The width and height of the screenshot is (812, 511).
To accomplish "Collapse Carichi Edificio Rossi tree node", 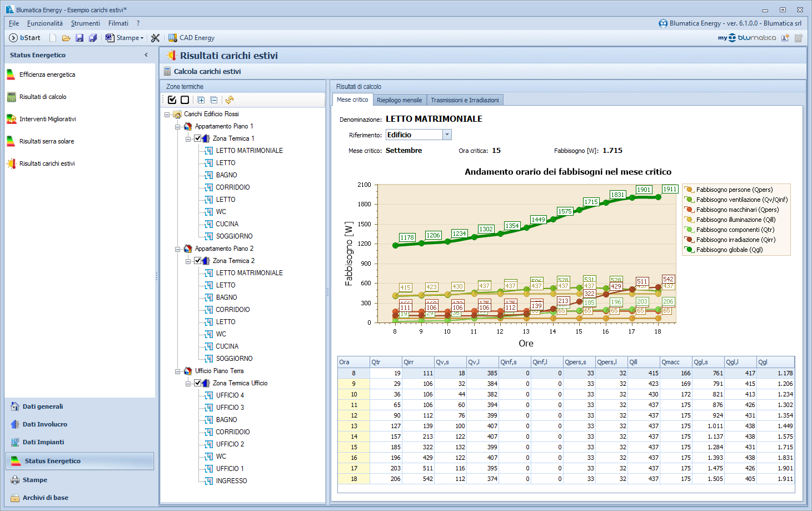I will [167, 115].
